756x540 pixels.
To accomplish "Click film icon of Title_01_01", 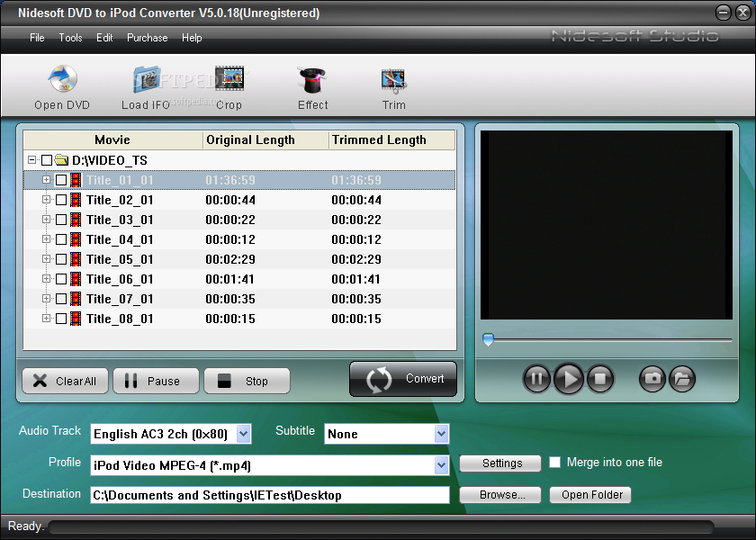I will point(76,180).
